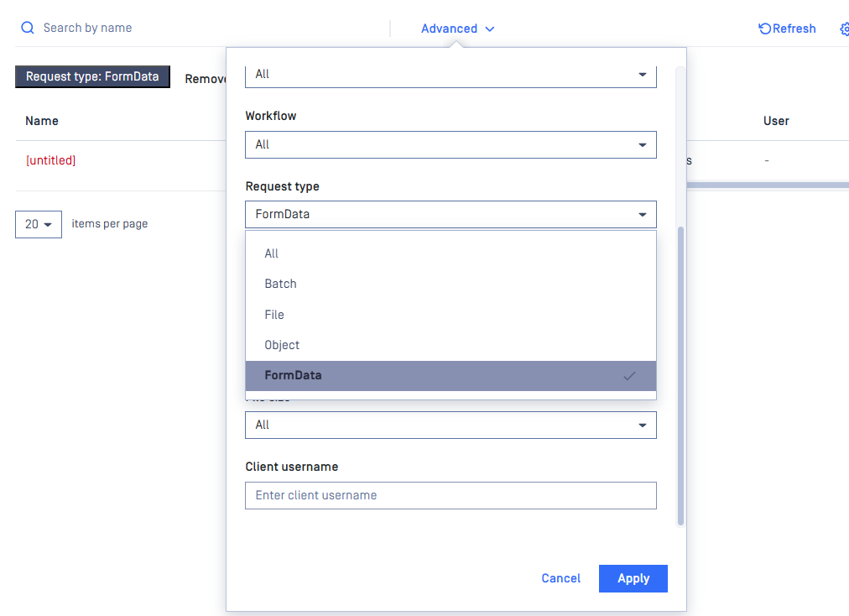Open the dropdown below Request type list

tap(451, 425)
